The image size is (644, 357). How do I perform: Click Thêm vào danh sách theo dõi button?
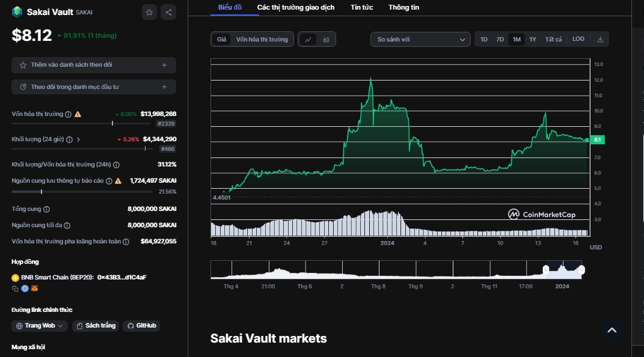coord(94,66)
